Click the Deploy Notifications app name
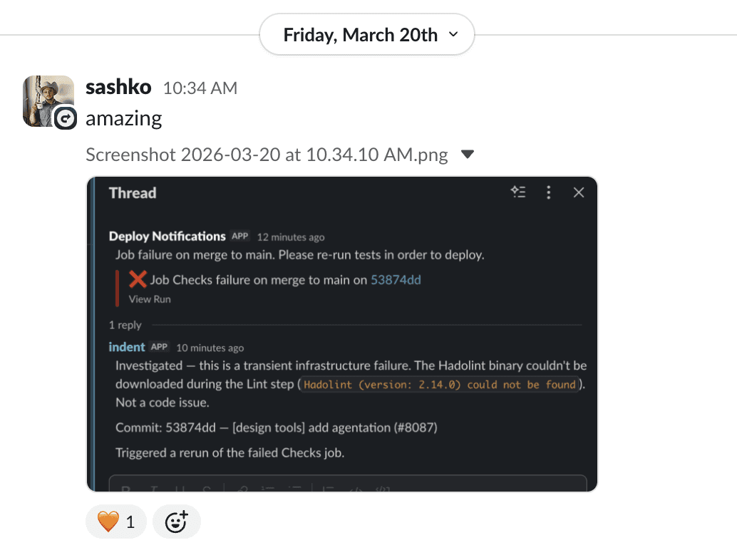Viewport: 737px width, 560px height. coord(167,237)
